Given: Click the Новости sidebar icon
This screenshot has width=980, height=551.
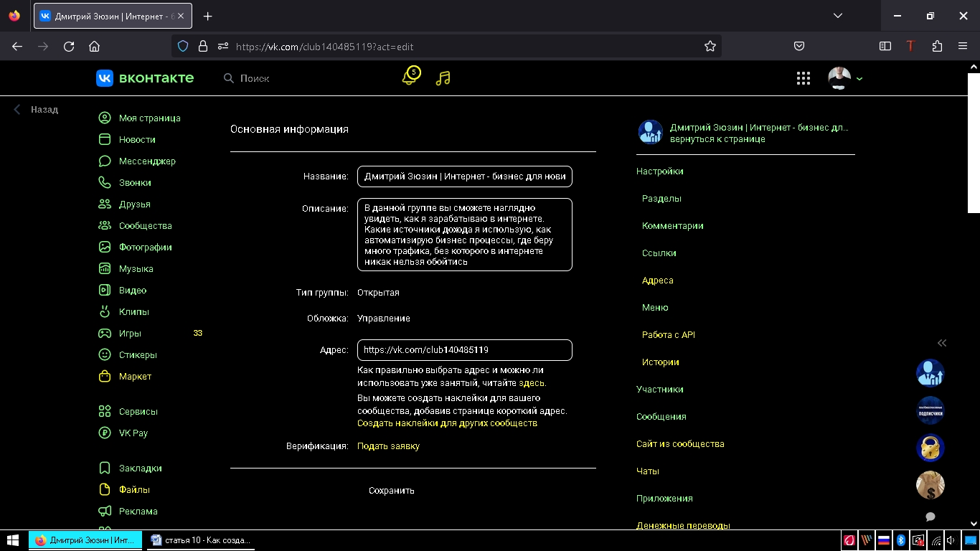Looking at the screenshot, I should coord(105,139).
